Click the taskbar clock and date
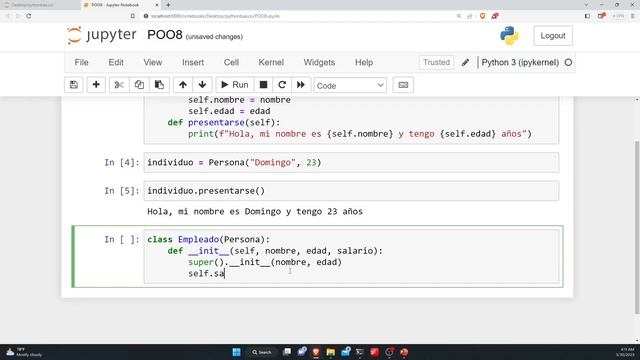 click(x=625, y=352)
